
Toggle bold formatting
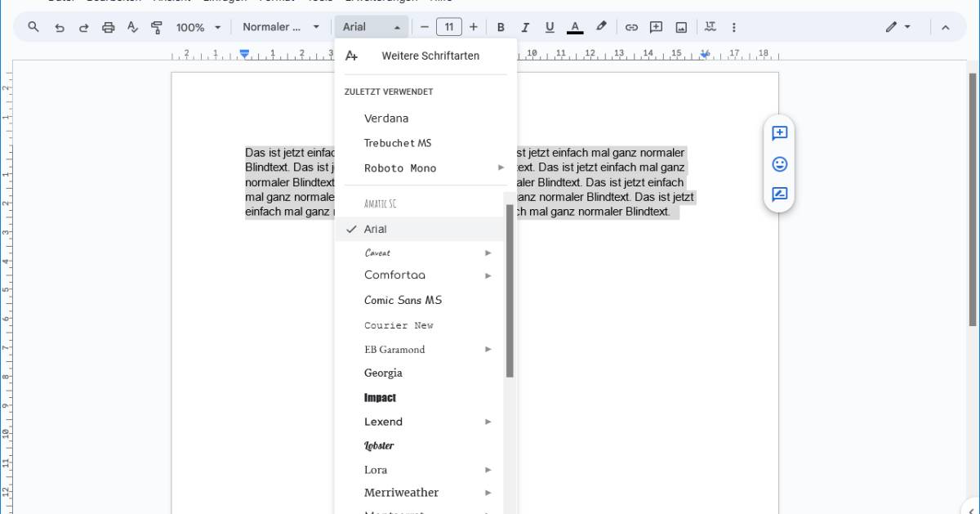click(x=501, y=26)
